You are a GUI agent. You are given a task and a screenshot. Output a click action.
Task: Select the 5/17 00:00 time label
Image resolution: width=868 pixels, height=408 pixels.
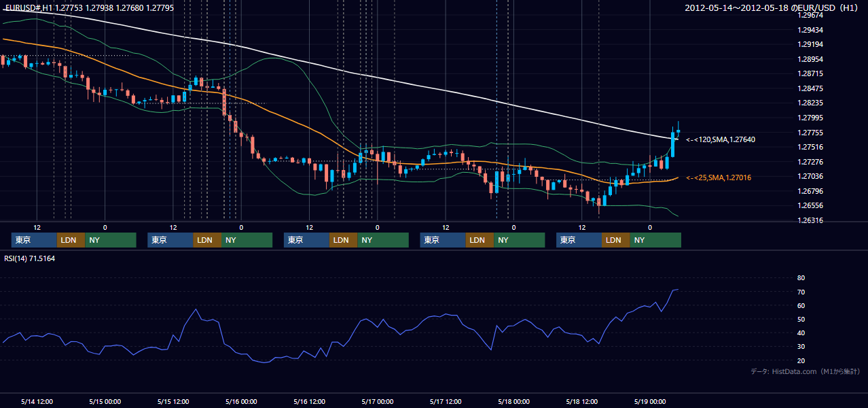tap(377, 401)
